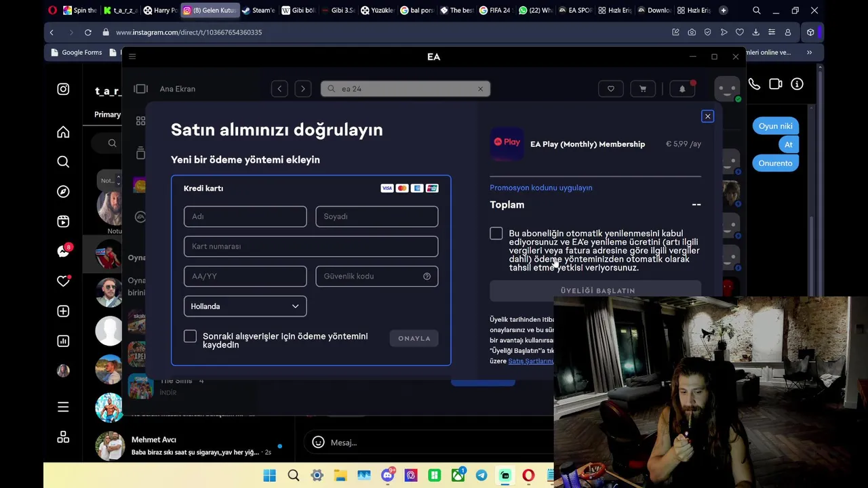Open the EA wishlist heart icon

[610, 89]
